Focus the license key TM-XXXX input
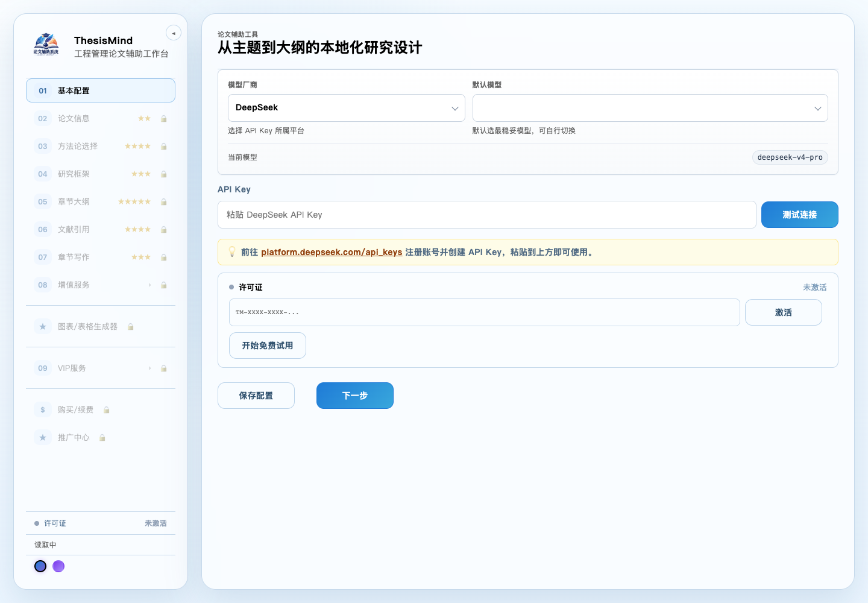The height and width of the screenshot is (603, 868). [x=485, y=312]
